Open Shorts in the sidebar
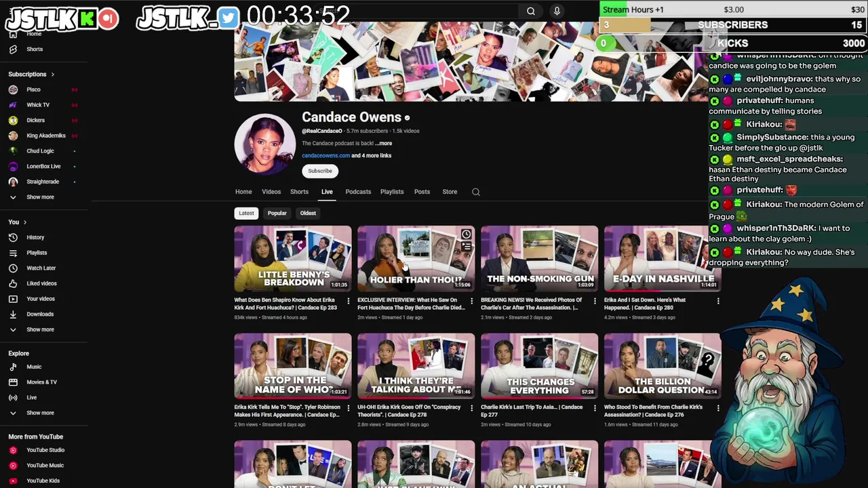Viewport: 868px width, 488px height. coord(35,49)
